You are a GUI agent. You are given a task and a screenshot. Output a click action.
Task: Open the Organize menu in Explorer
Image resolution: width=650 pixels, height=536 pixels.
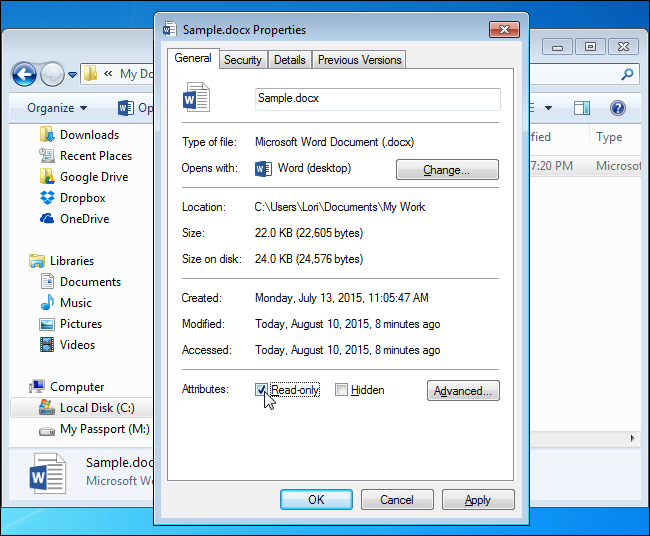(57, 108)
